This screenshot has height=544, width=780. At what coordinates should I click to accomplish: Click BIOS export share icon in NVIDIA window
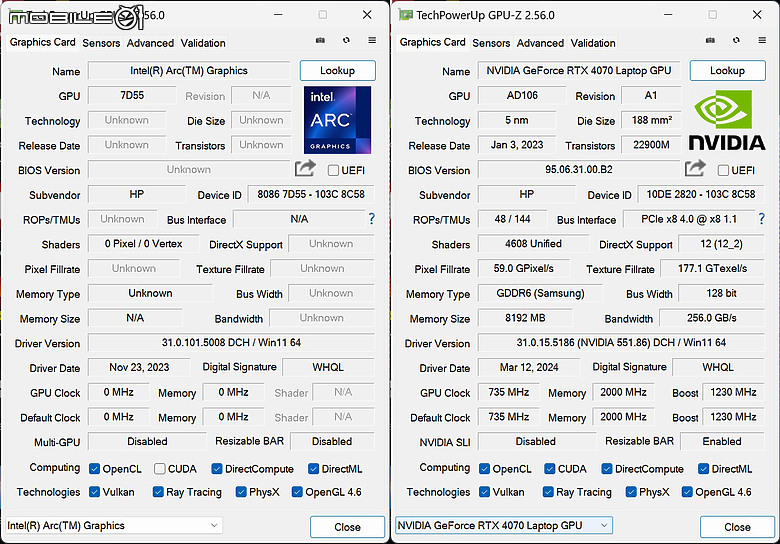tap(695, 169)
